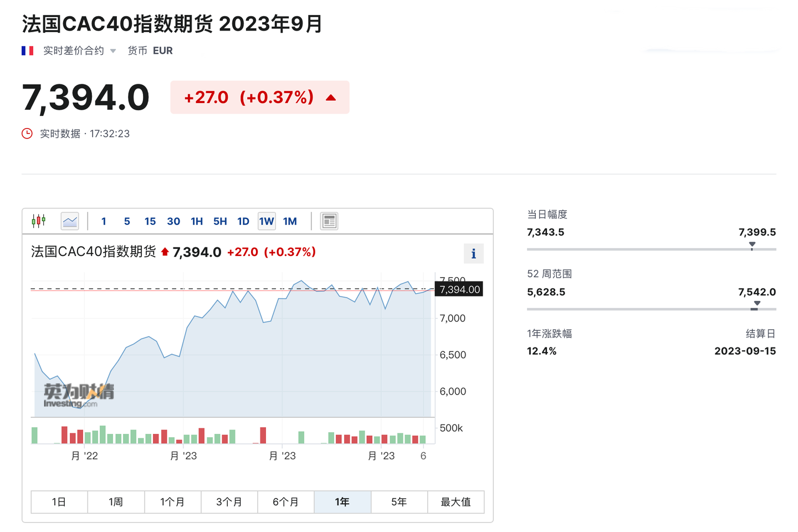Activate the 5H timeframe option
Screen dimensions: 798x532
[220, 221]
